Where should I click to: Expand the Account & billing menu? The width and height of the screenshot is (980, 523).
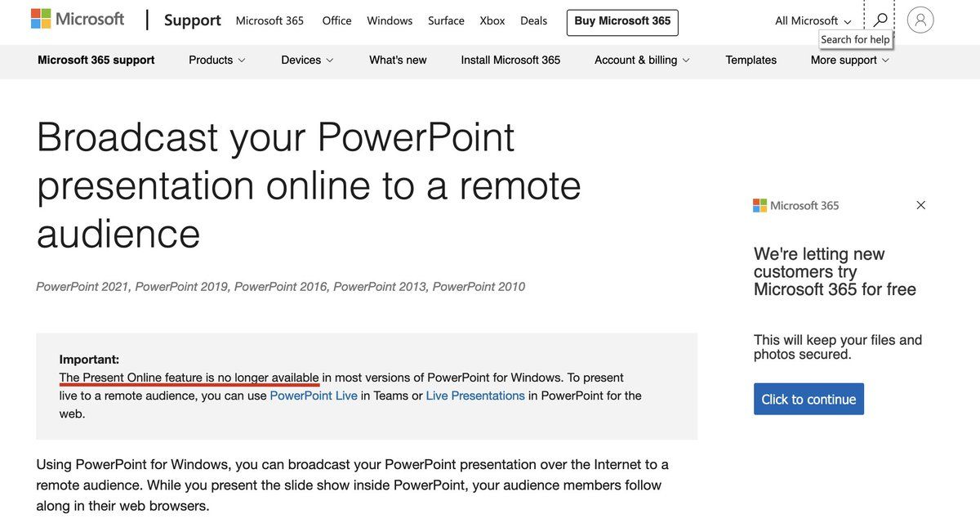(643, 60)
